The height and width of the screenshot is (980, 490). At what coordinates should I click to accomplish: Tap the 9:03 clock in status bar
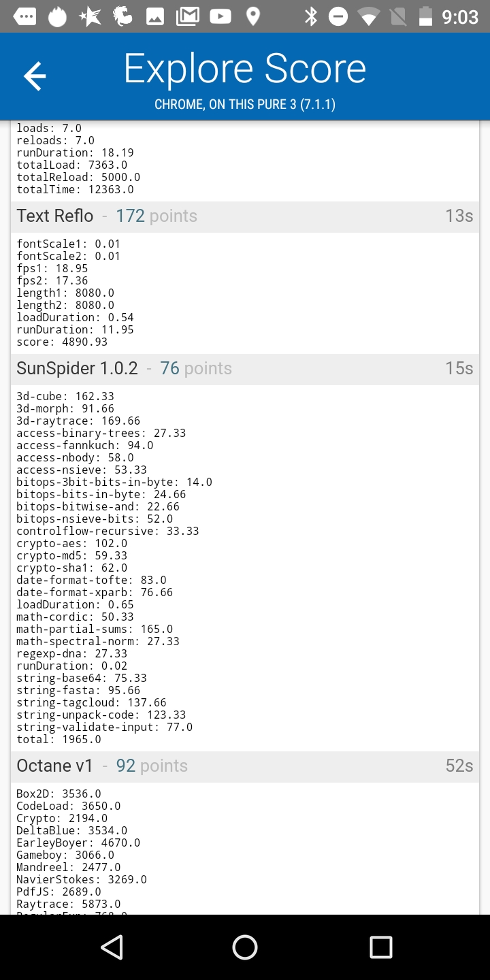pyautogui.click(x=460, y=16)
